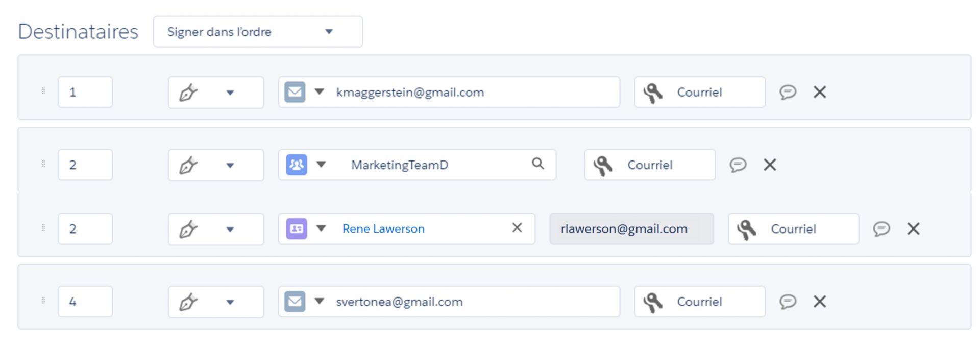Click the Destinataires heading
Viewport: 980px width, 344px height.
[78, 32]
